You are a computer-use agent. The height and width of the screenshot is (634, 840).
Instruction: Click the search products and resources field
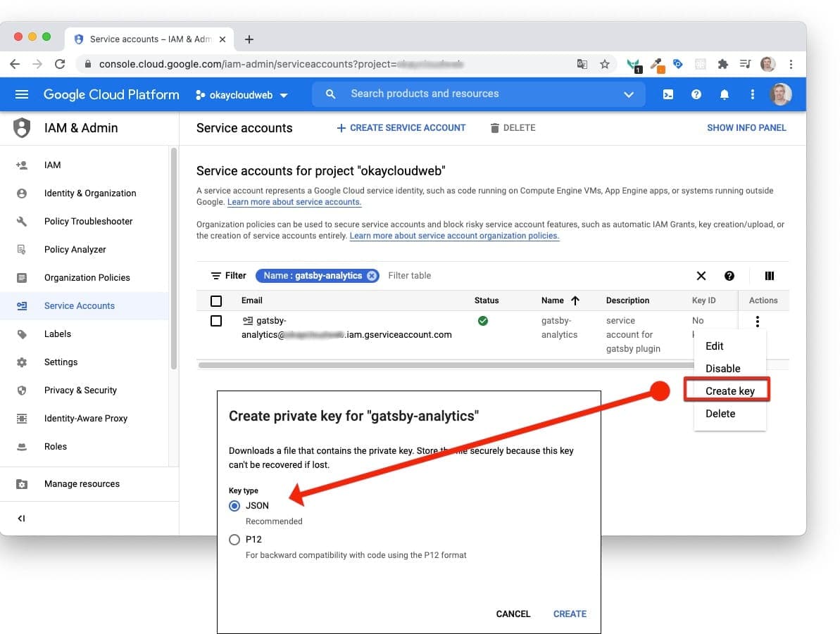tap(478, 94)
